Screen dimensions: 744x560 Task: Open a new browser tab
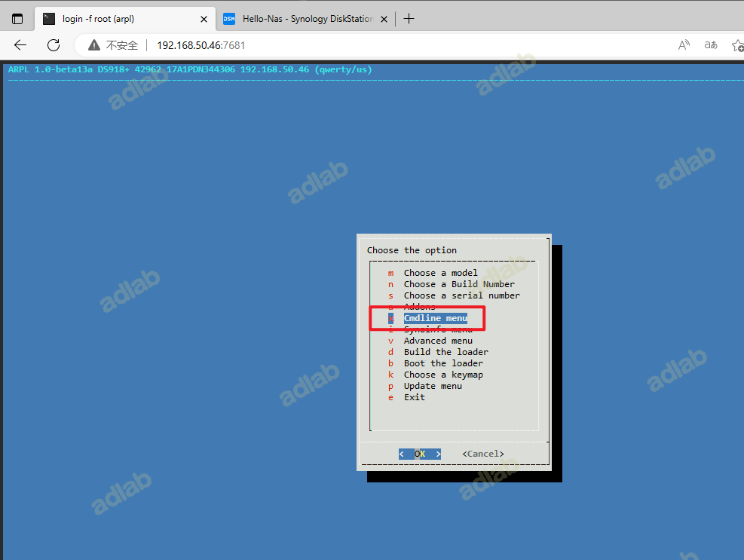[x=409, y=19]
